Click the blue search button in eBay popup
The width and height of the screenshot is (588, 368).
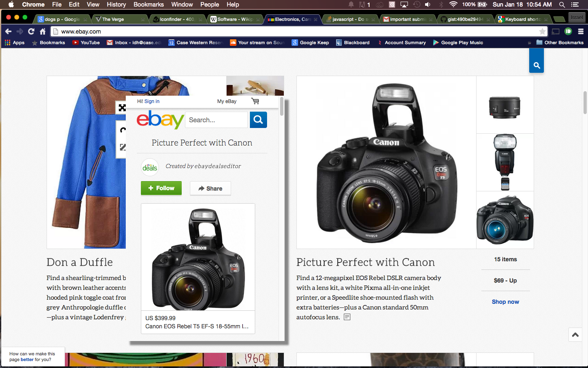pos(258,119)
